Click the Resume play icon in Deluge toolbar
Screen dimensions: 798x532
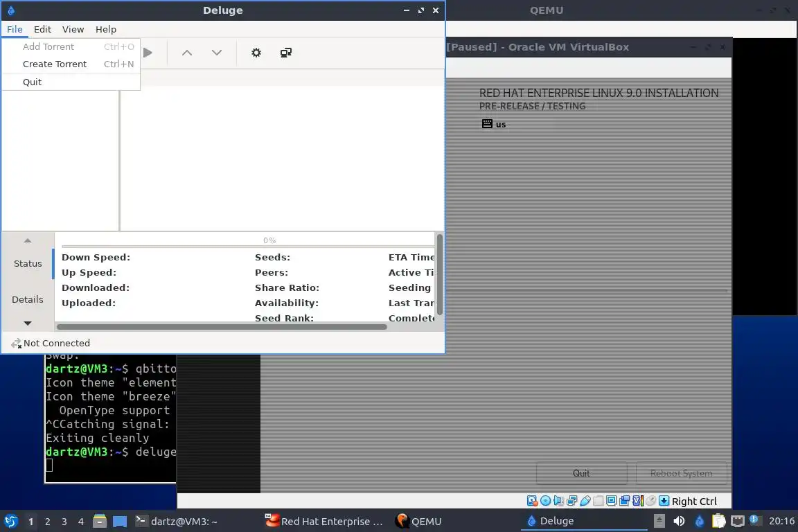click(148, 53)
